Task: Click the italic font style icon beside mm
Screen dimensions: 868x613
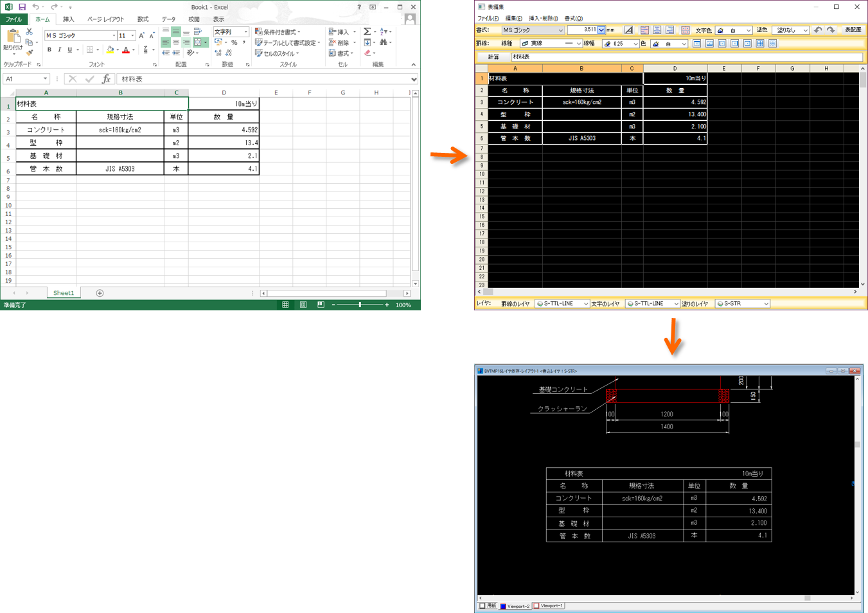Action: pos(628,30)
